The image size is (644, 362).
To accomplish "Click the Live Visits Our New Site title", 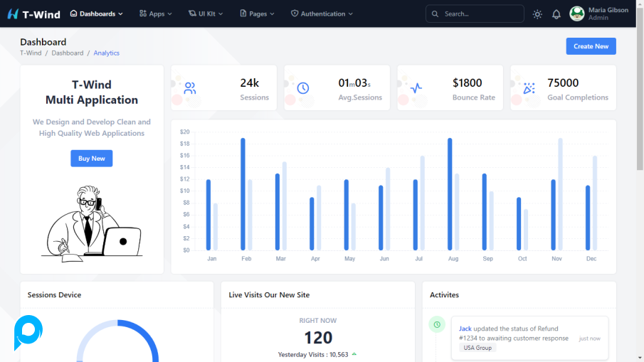I will [x=269, y=294].
